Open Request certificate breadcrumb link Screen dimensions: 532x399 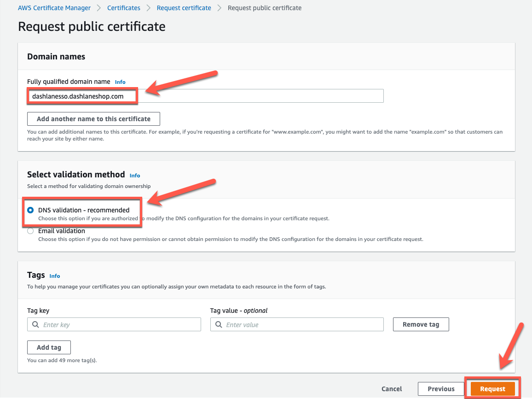pos(184,8)
